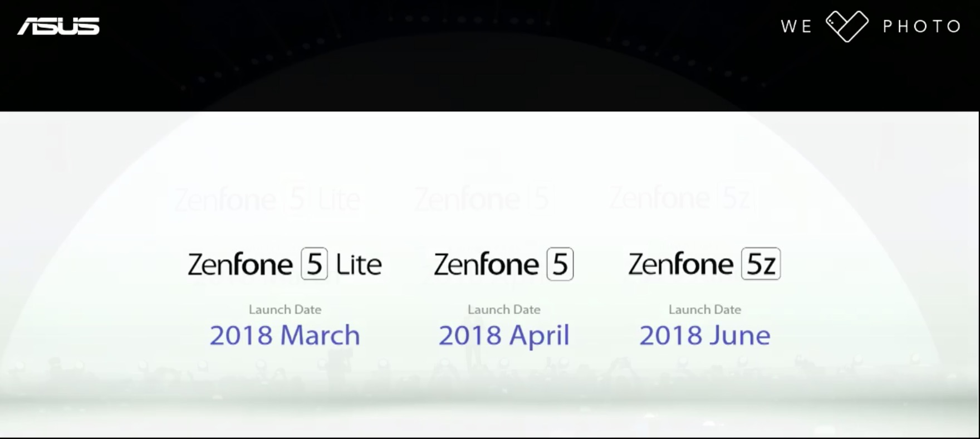Click the 2018 June launch date
Viewport: 980px width, 439px height.
click(705, 335)
